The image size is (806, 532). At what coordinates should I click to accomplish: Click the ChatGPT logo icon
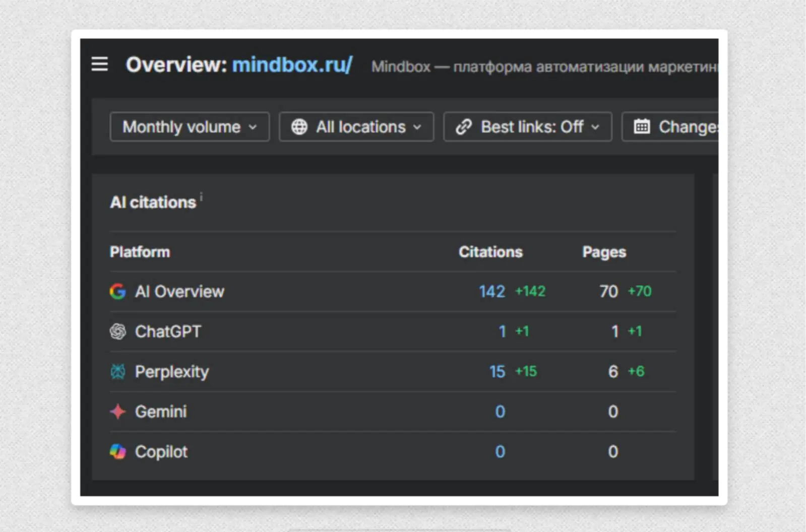pos(117,331)
